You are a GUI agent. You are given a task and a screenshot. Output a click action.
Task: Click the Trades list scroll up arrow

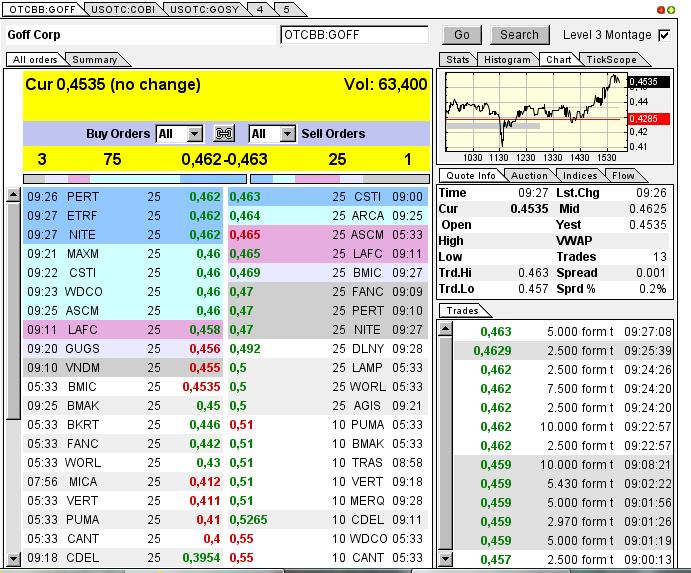tap(446, 328)
